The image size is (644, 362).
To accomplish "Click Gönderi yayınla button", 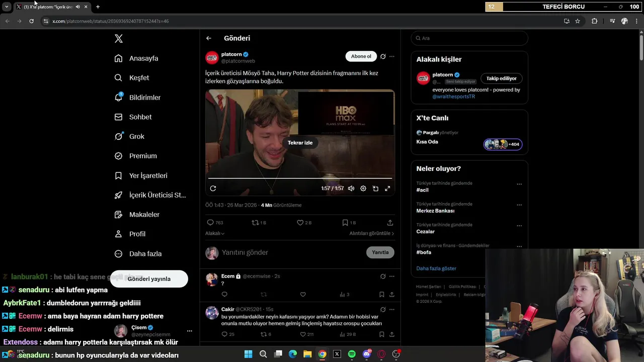I will point(149,279).
